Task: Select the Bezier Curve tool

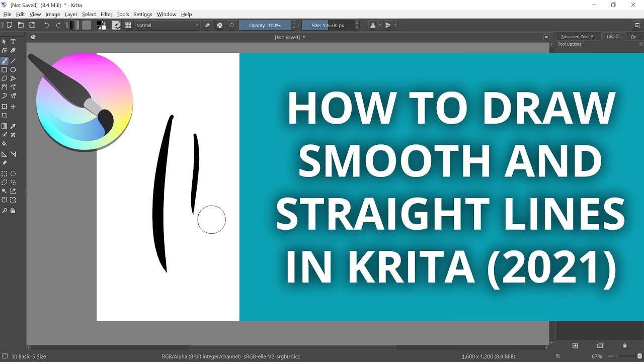Action: 5,87
